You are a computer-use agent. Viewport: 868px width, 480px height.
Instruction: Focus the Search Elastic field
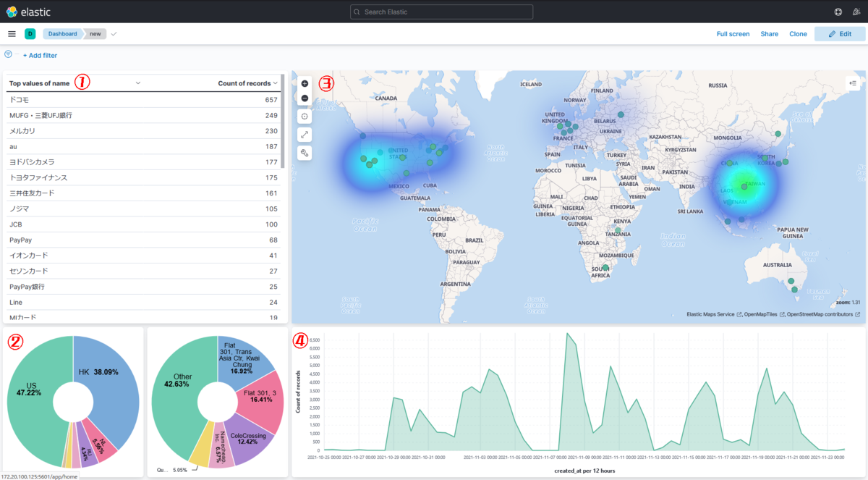pyautogui.click(x=441, y=12)
